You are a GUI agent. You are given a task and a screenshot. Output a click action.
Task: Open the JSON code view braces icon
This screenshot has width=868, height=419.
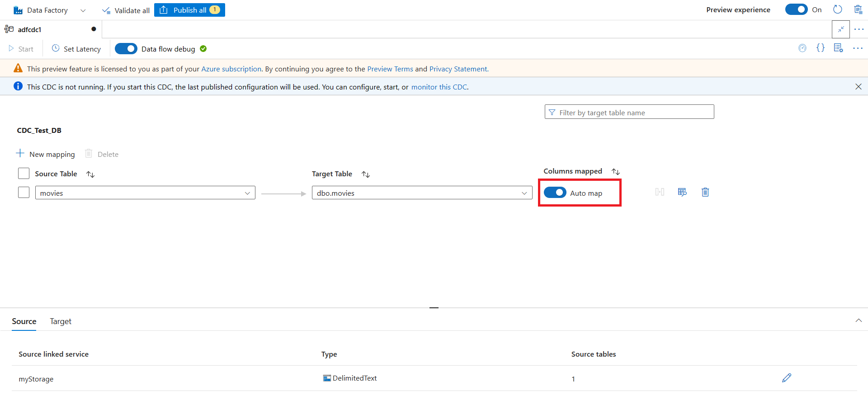point(821,48)
